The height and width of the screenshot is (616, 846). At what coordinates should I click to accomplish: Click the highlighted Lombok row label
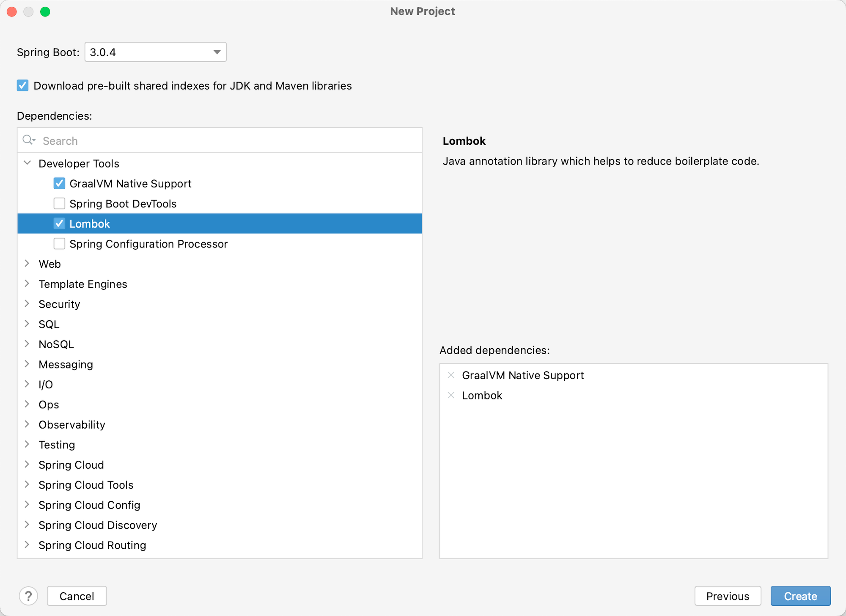pos(90,224)
